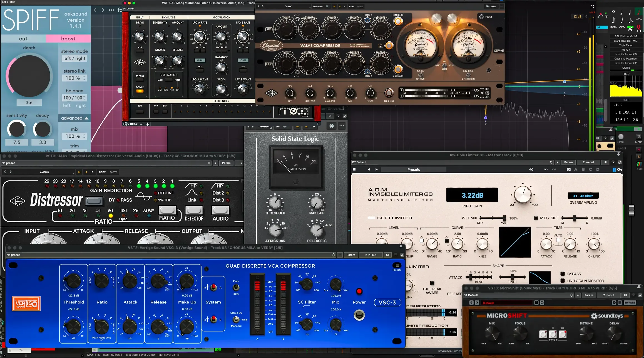Collapse the advanced section in SPIFF
Viewport: 644px width, 358px height.
(74, 118)
